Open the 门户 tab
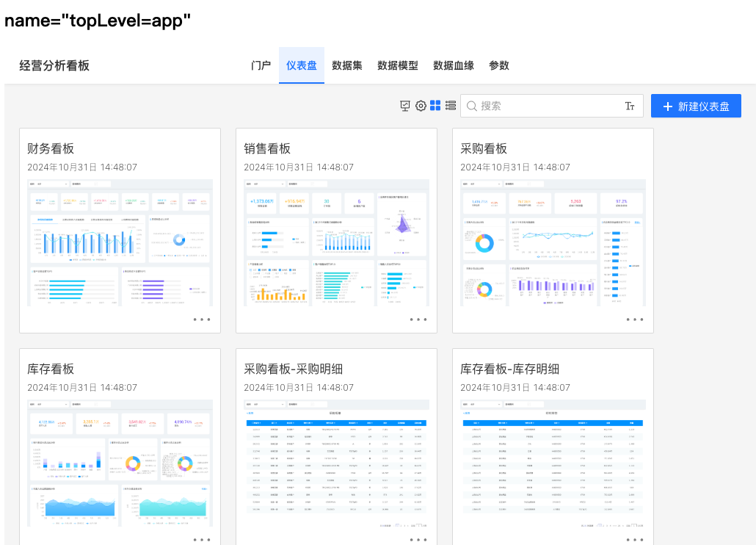Image resolution: width=756 pixels, height=545 pixels. tap(261, 65)
